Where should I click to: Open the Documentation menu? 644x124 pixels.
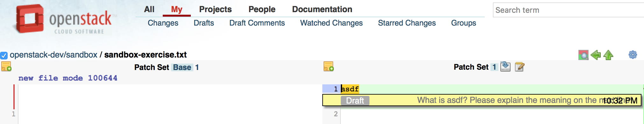[322, 9]
